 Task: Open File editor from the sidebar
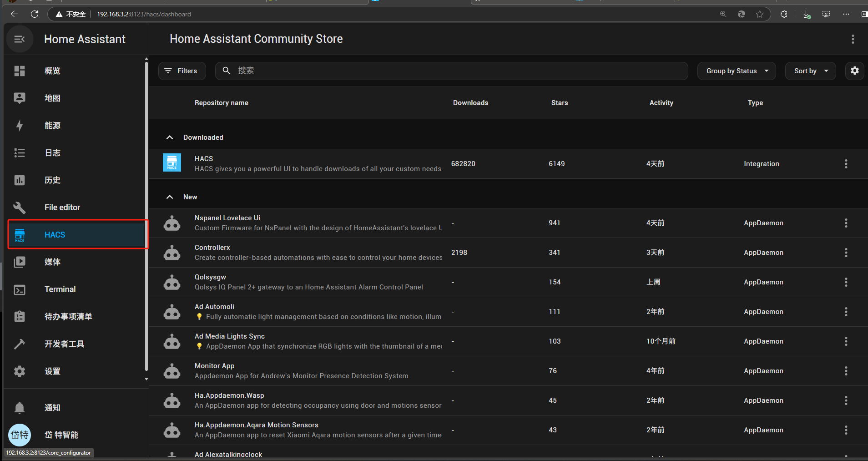click(62, 208)
